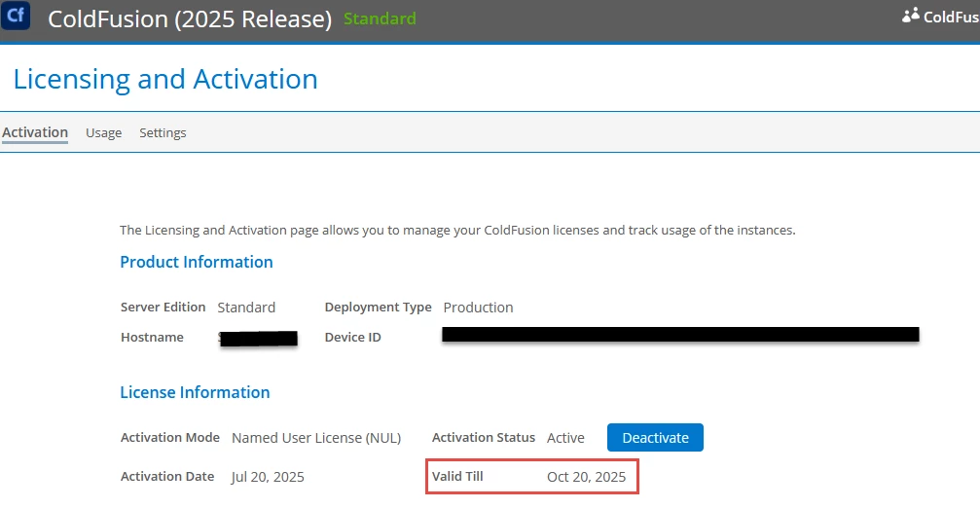Viewport: 980px width, 508px height.
Task: Open the Usage tab
Action: 104,132
